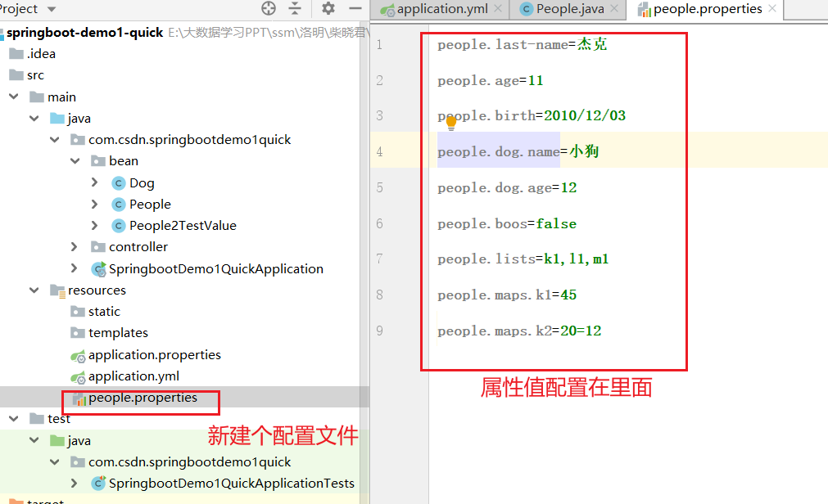Click the static folder icon
The height and width of the screenshot is (504, 828).
tap(78, 312)
